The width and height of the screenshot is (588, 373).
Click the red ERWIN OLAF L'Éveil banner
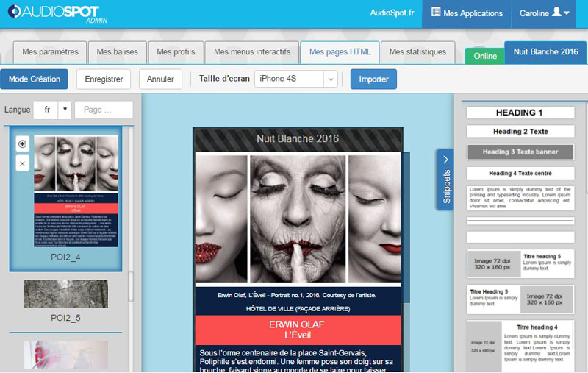[x=298, y=330]
